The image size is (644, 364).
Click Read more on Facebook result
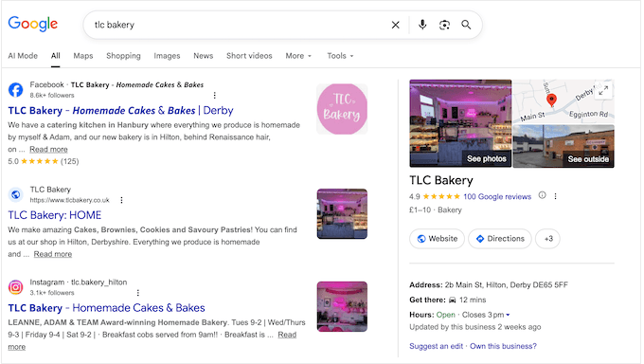click(48, 150)
